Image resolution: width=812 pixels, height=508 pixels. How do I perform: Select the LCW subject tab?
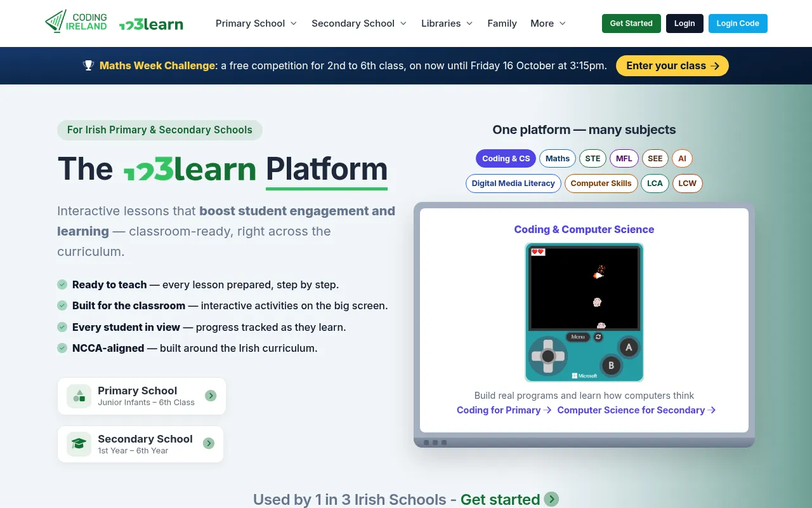click(687, 184)
